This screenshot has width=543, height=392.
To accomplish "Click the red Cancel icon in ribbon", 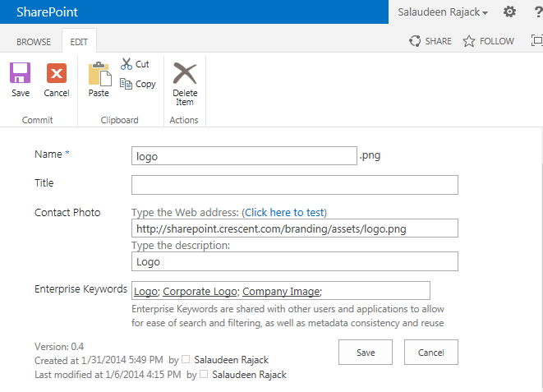I will [x=57, y=72].
